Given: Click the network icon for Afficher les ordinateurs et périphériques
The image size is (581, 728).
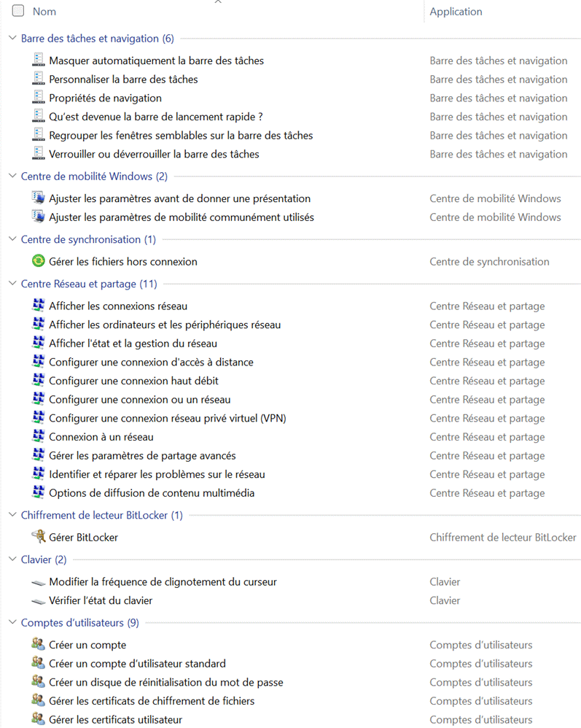Looking at the screenshot, I should pyautogui.click(x=39, y=324).
